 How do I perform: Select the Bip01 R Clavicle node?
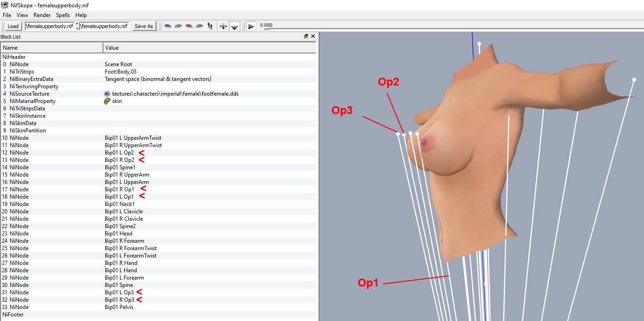point(158,219)
